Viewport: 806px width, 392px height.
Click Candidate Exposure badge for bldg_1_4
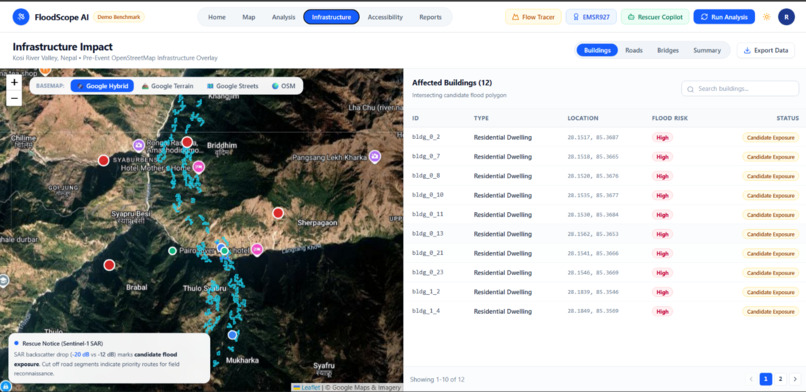pyautogui.click(x=771, y=311)
